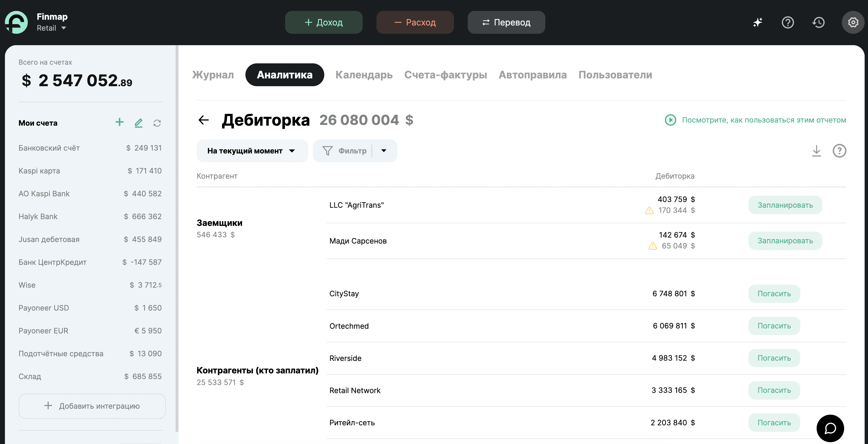Select the Аналитика tab
This screenshot has height=444, width=868.
point(285,75)
